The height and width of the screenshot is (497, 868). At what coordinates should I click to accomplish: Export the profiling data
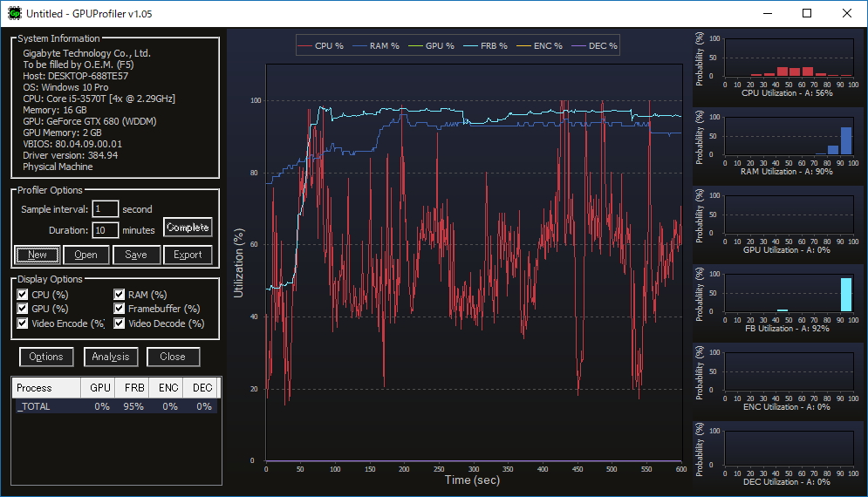(188, 255)
